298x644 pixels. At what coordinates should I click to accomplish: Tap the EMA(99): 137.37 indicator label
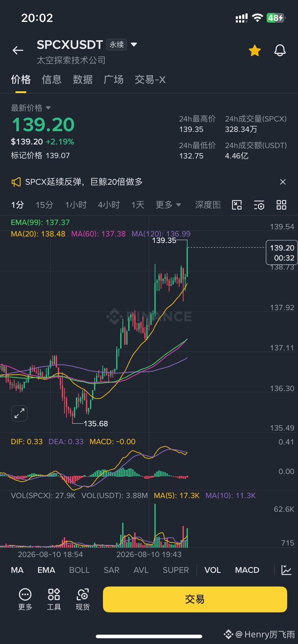coord(40,222)
